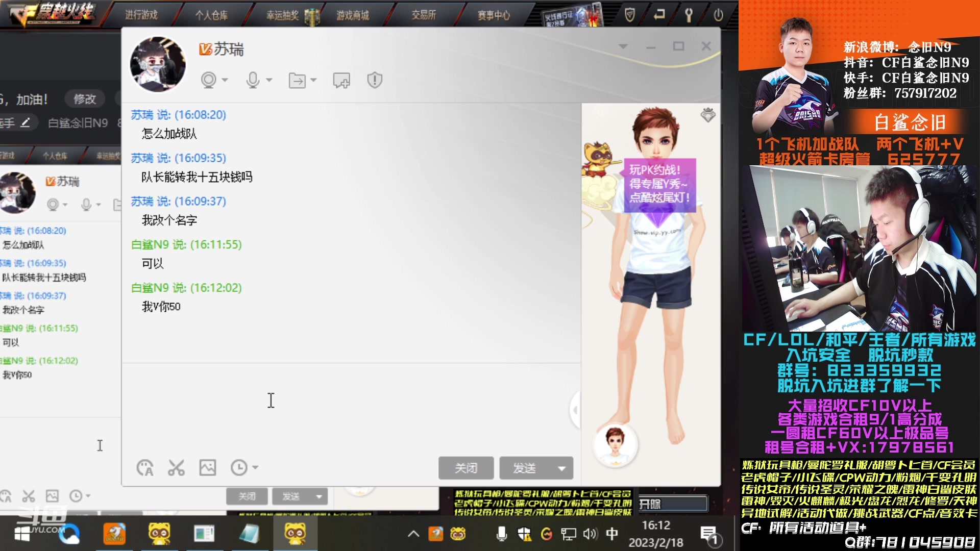Open the font settings icon
Viewport: 980px width, 551px height.
pyautogui.click(x=145, y=467)
